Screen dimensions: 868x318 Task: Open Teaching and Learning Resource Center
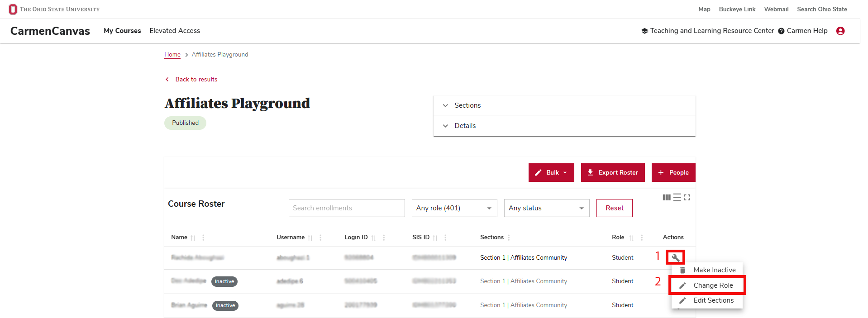pyautogui.click(x=708, y=31)
